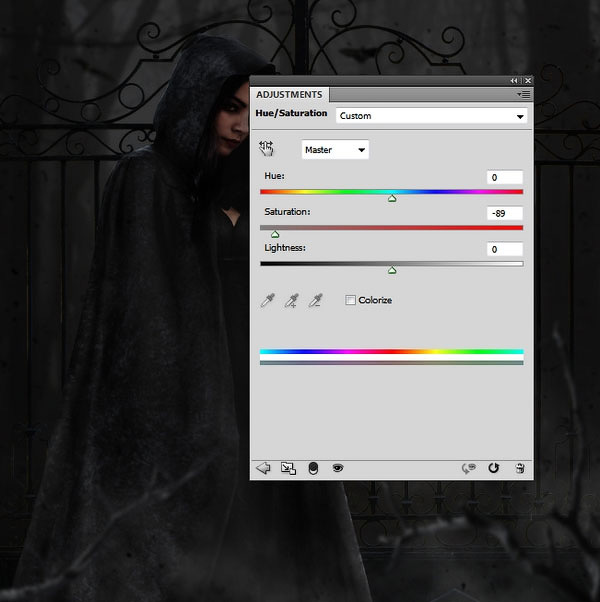Choose the Add to Sample eyedropper

pos(291,300)
